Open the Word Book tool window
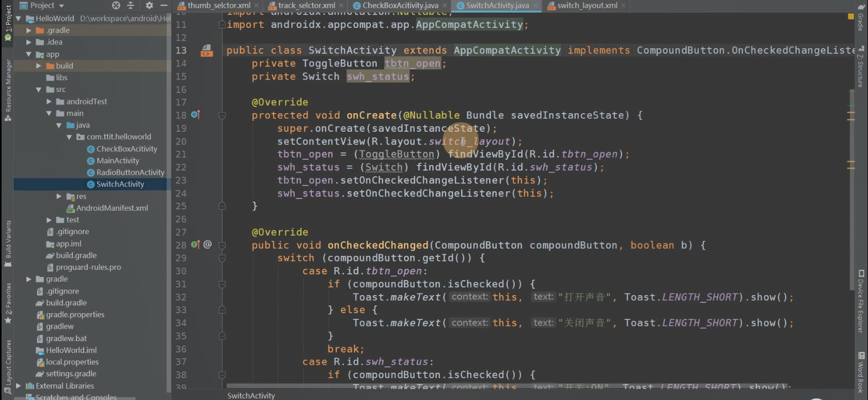Image resolution: width=868 pixels, height=400 pixels. pyautogui.click(x=861, y=373)
